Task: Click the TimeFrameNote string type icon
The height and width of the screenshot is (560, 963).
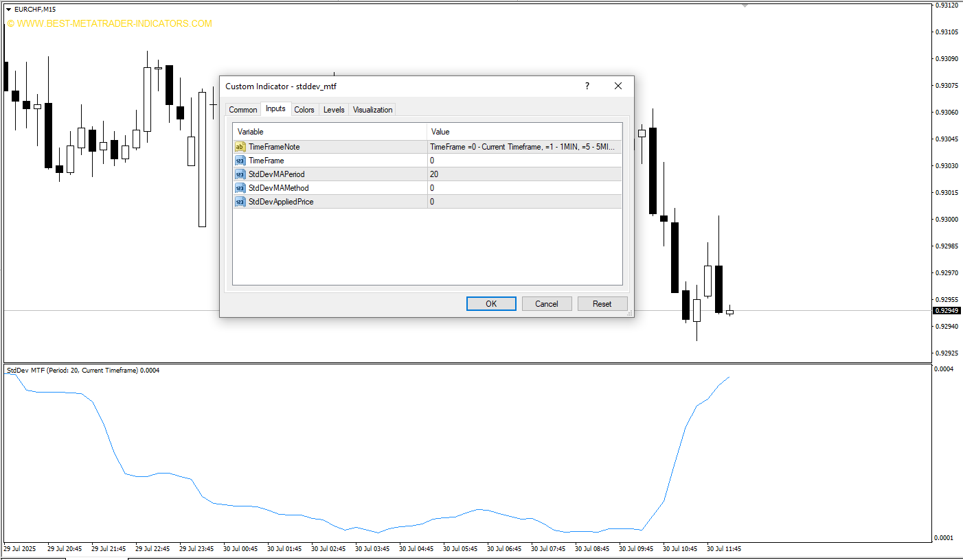Action: (x=240, y=147)
